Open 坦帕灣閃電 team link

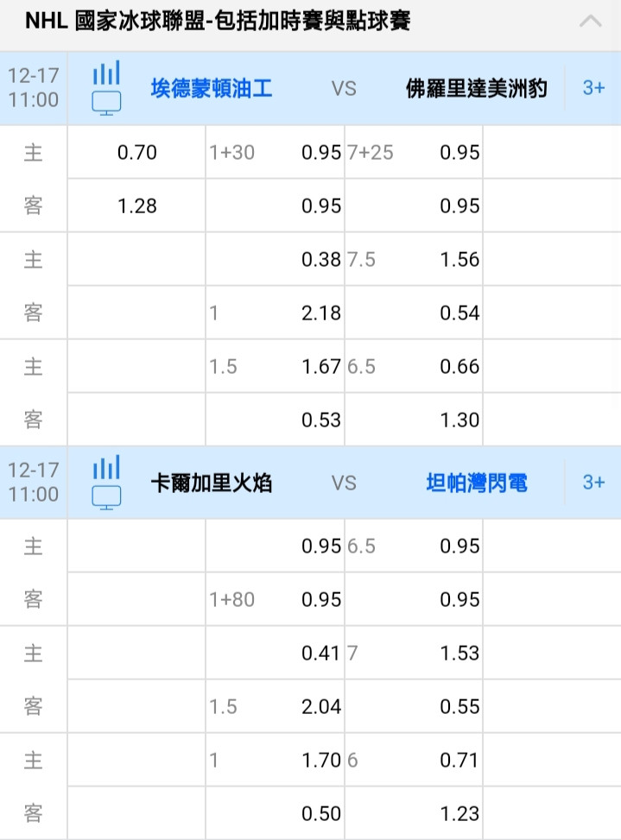click(x=477, y=483)
